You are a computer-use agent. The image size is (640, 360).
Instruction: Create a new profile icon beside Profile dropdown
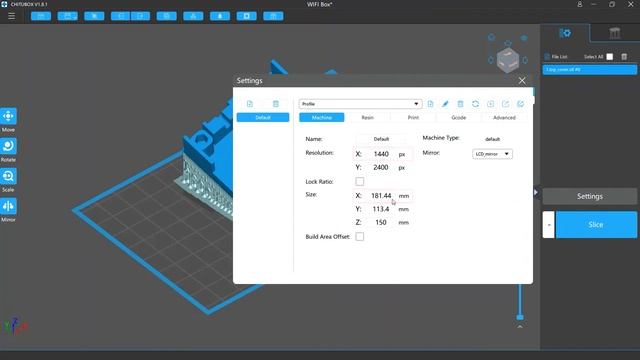(x=430, y=104)
